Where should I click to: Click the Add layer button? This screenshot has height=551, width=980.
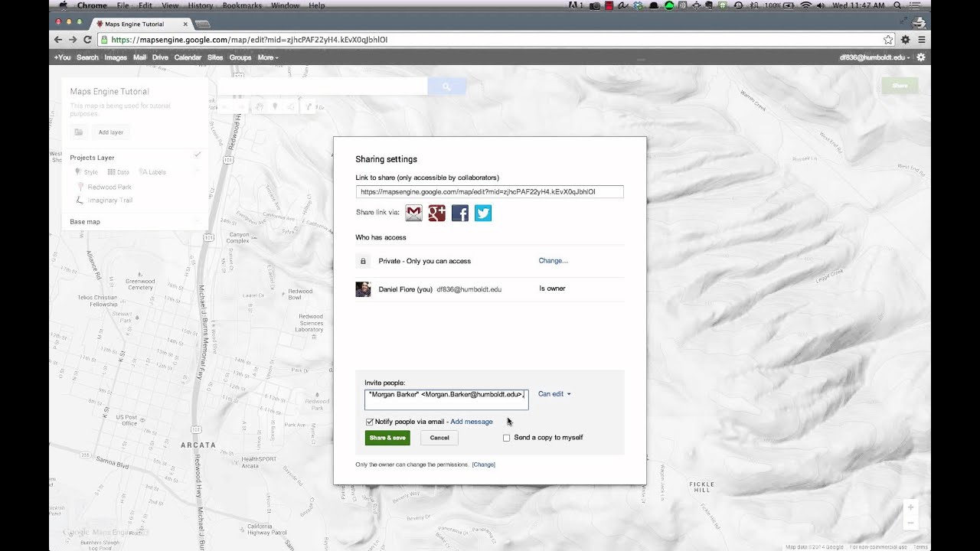[111, 132]
